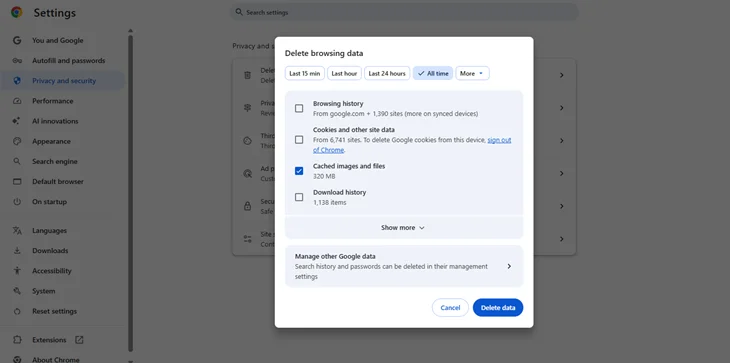Select the Last 24 hours time range
This screenshot has width=730, height=363.
click(x=387, y=74)
